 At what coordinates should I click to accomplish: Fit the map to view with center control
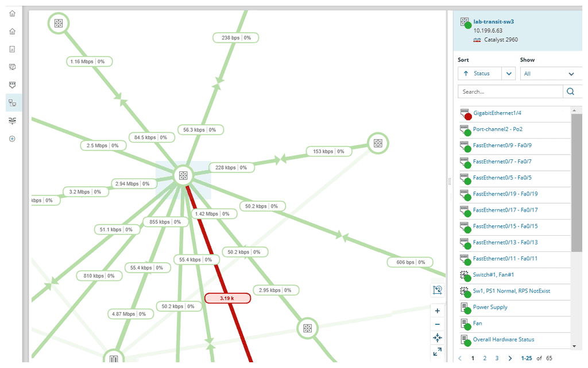tap(437, 338)
